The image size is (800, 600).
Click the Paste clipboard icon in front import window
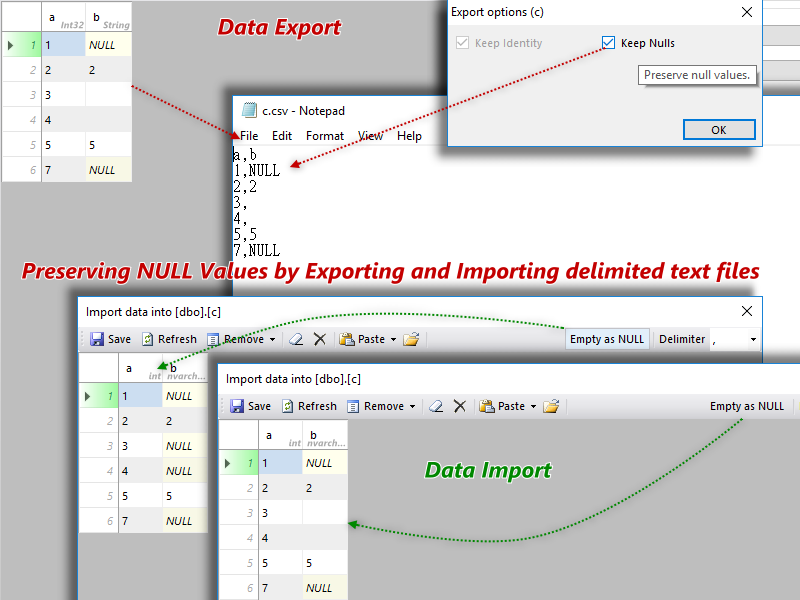[487, 406]
